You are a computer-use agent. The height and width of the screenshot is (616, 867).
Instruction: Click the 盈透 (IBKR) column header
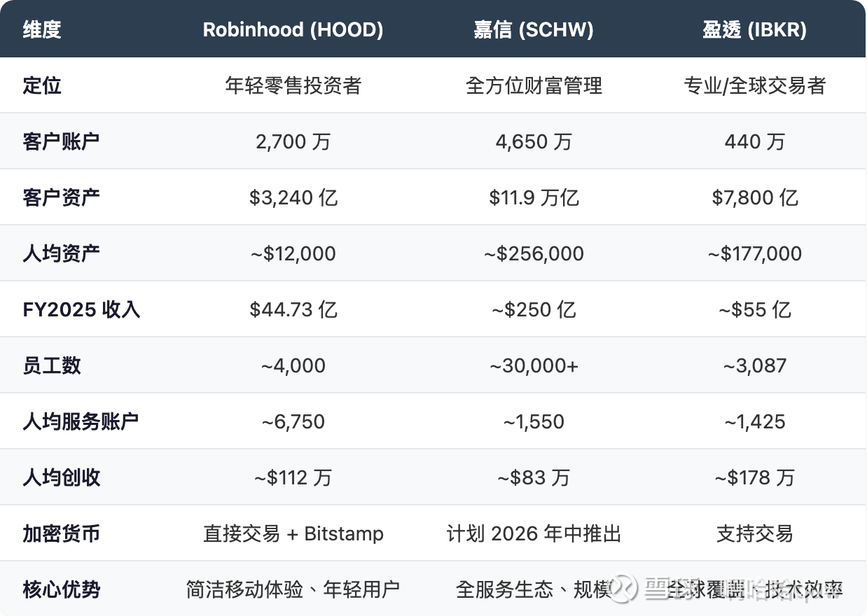coord(754,29)
